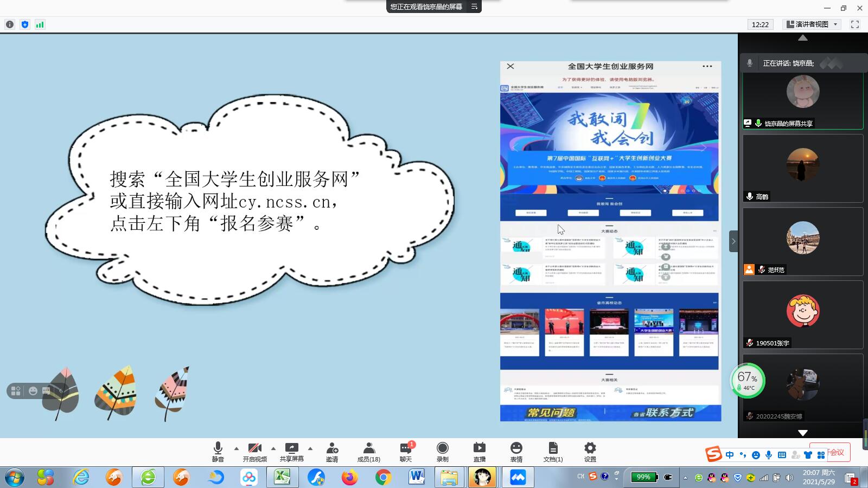Toggle 开启视频 camera on
Image resolution: width=868 pixels, height=488 pixels.
254,451
